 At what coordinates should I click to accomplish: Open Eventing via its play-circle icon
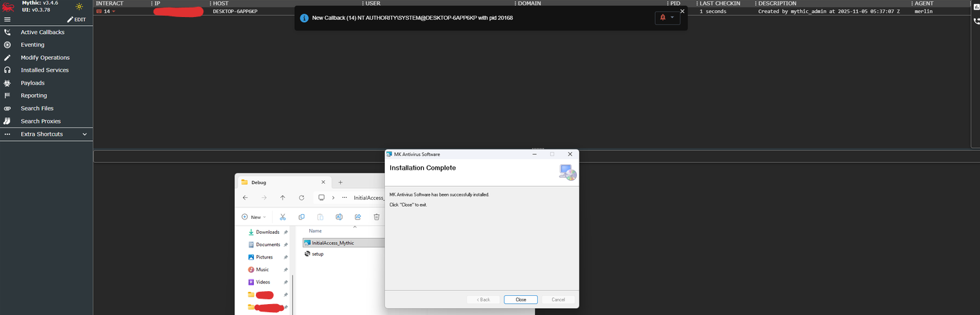pyautogui.click(x=8, y=45)
